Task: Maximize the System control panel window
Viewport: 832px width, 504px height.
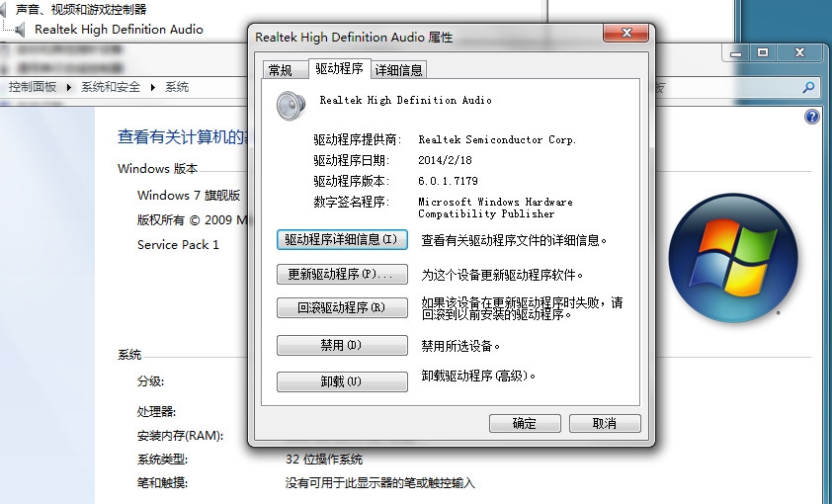Action: tap(763, 53)
